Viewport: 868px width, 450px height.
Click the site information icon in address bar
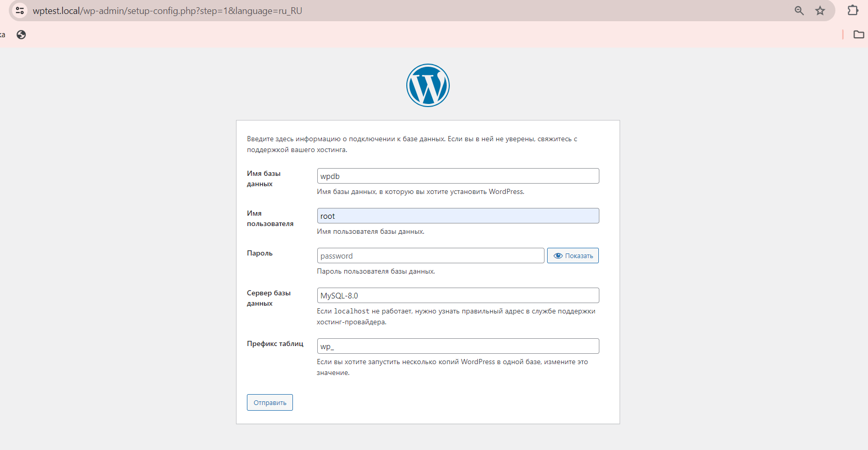click(20, 10)
